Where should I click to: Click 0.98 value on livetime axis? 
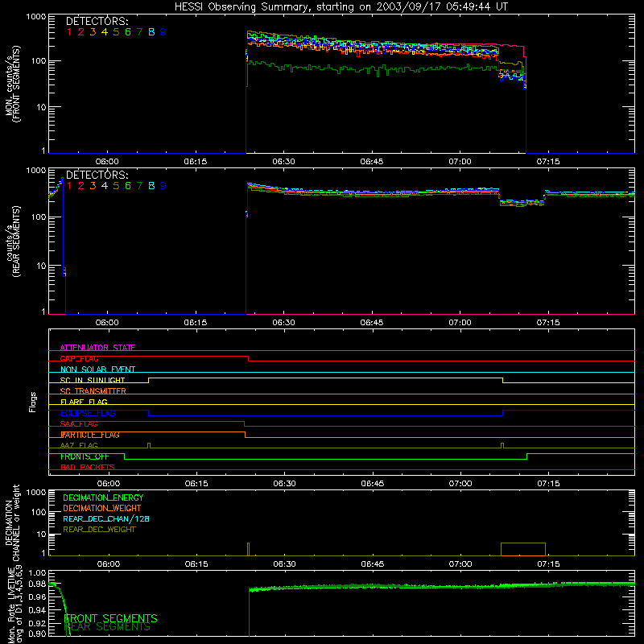click(x=37, y=584)
